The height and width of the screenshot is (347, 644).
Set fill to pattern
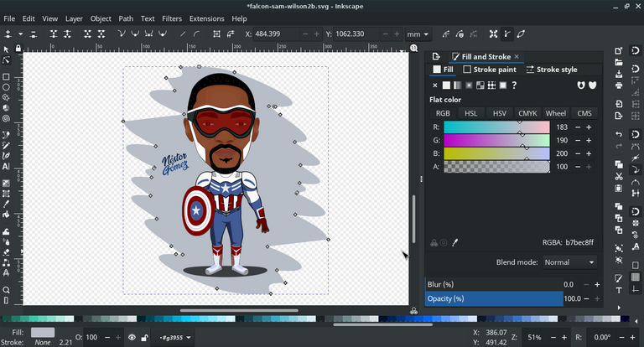pyautogui.click(x=491, y=85)
